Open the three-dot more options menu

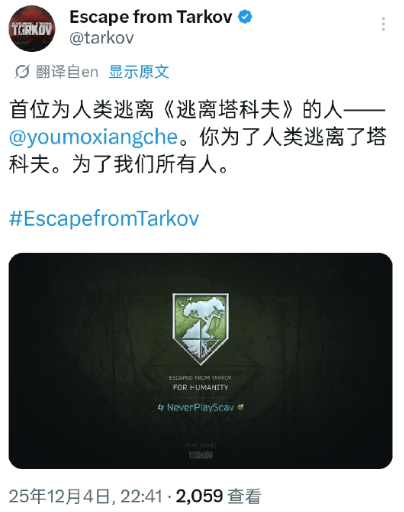coord(383,24)
